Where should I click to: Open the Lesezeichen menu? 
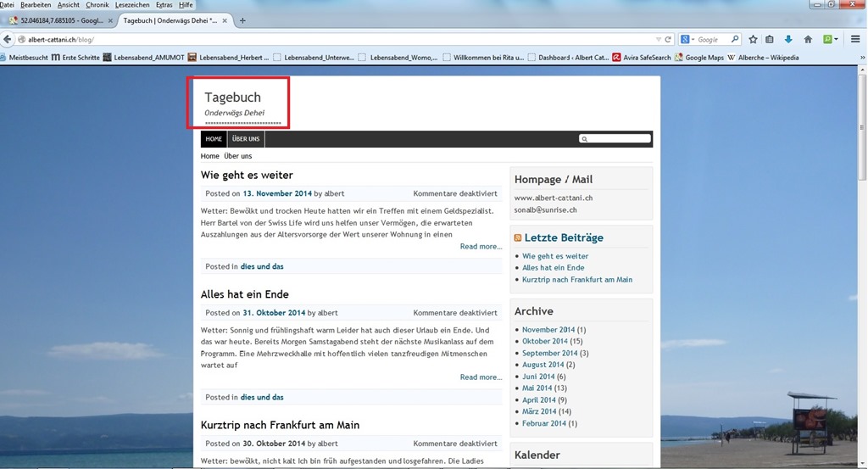pyautogui.click(x=131, y=5)
